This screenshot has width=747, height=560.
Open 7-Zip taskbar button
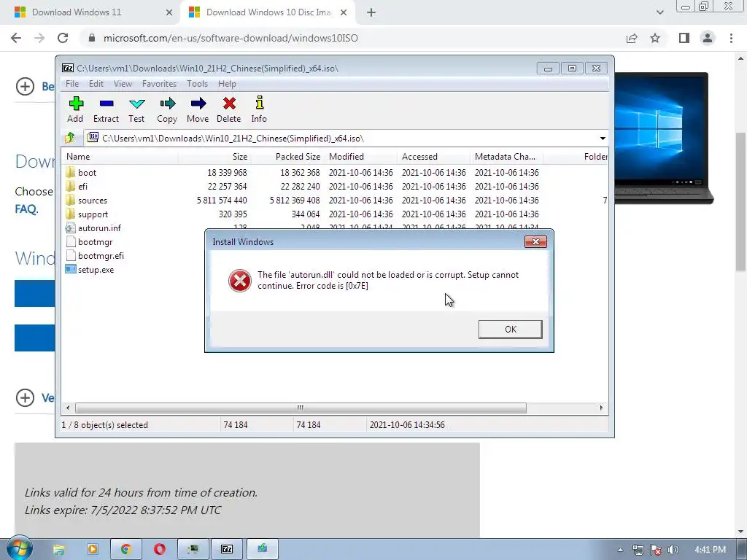(x=227, y=549)
